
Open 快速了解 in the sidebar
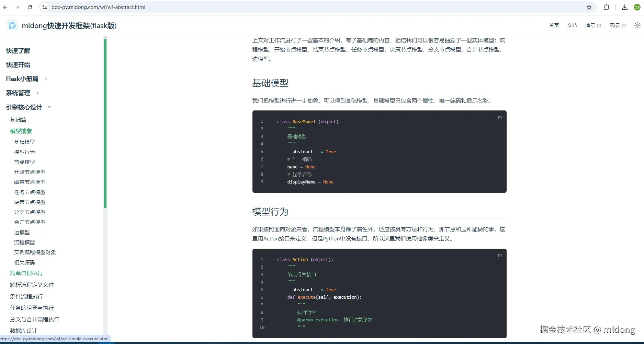(x=18, y=51)
